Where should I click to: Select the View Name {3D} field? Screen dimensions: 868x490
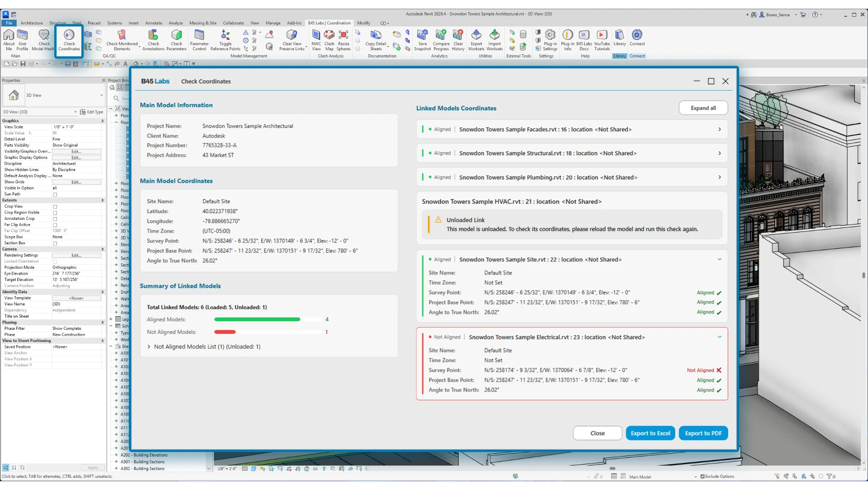pos(76,304)
